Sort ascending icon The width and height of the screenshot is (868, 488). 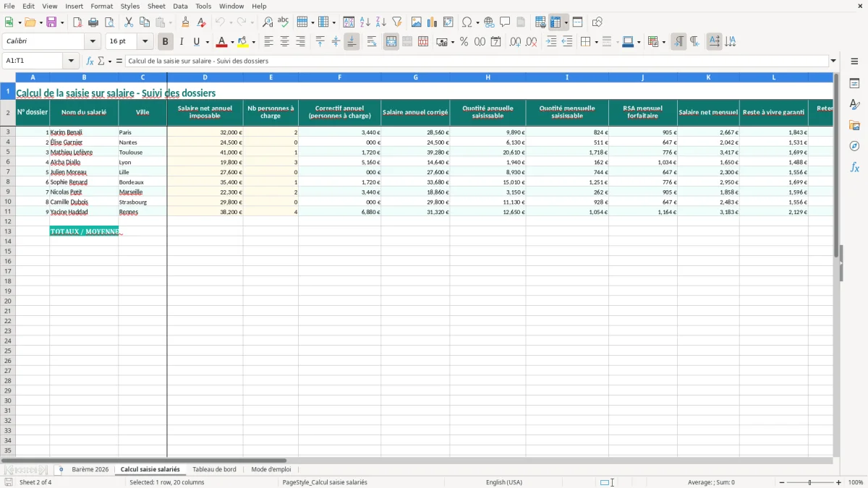[365, 22]
